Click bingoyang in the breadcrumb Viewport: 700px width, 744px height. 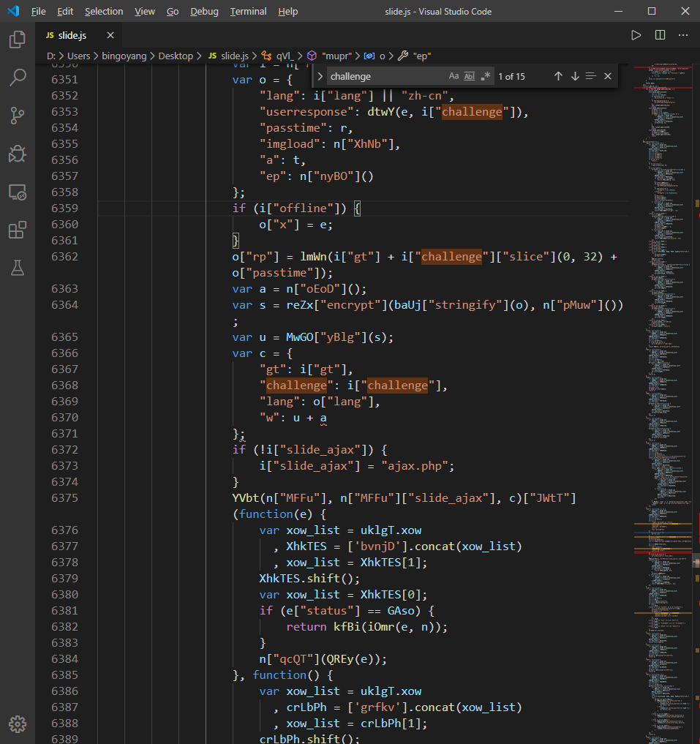[124, 56]
